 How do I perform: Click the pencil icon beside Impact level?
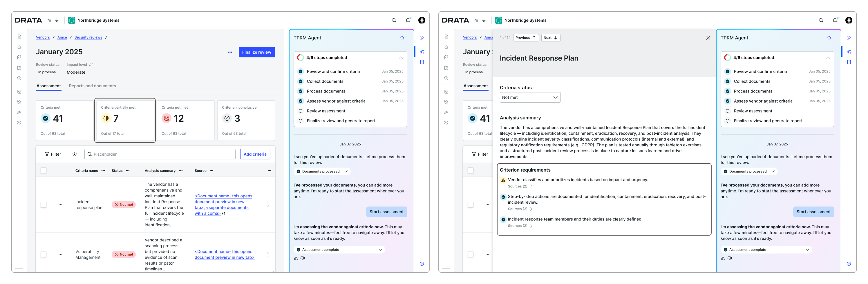coord(91,65)
